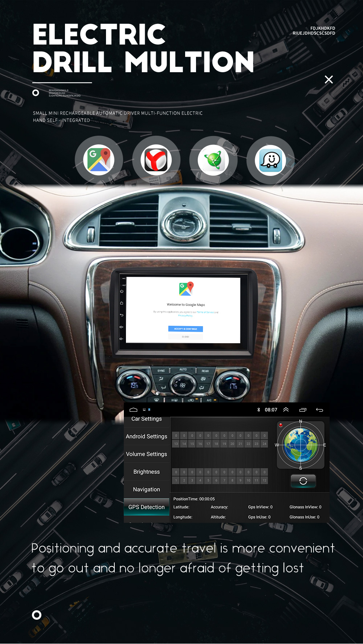The width and height of the screenshot is (363, 644).
Task: Click the GPS refresh button
Action: pyautogui.click(x=303, y=481)
